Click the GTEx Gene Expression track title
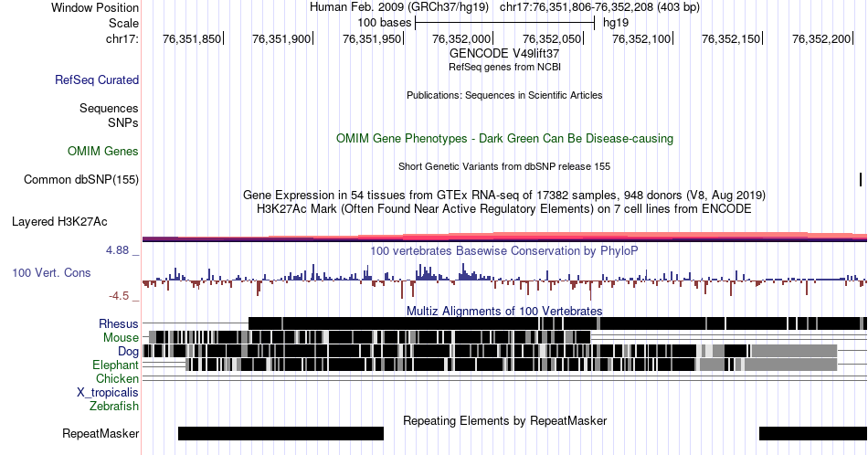868x455 pixels. tap(504, 195)
